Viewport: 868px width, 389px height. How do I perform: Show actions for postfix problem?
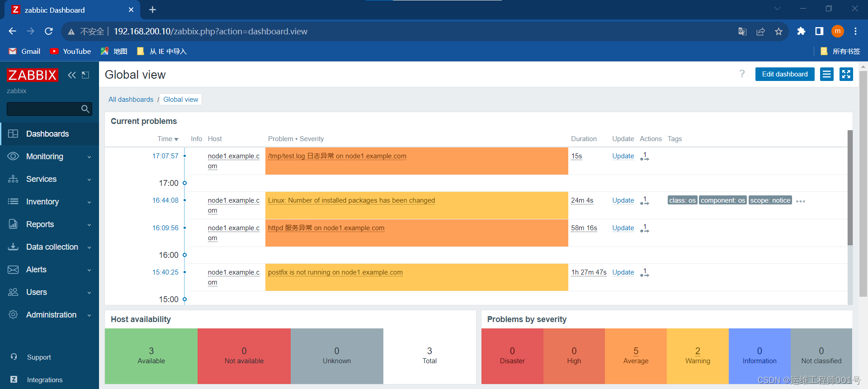coord(645,273)
